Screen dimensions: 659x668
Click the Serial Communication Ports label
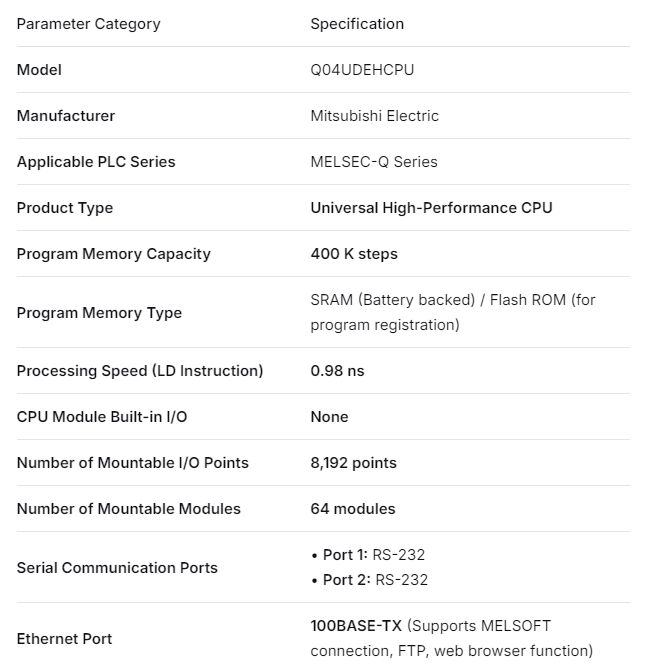tap(117, 568)
